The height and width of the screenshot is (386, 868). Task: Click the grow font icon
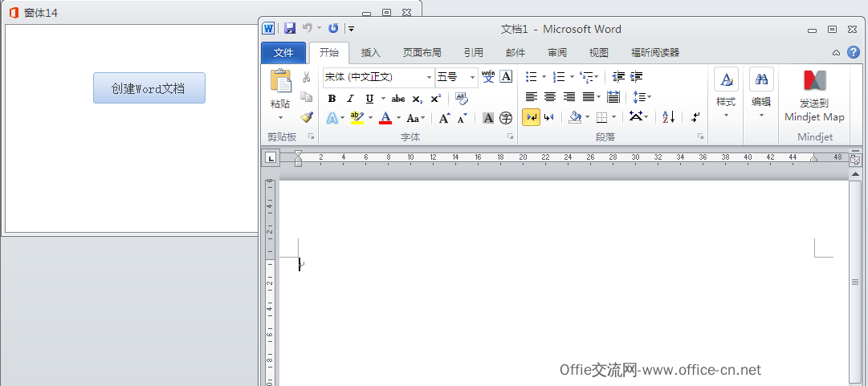[x=445, y=118]
